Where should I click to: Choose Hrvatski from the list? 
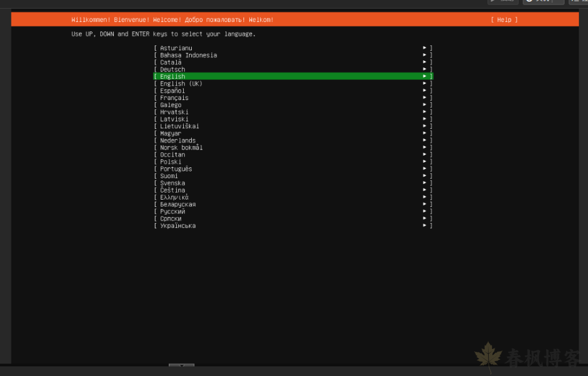click(293, 112)
